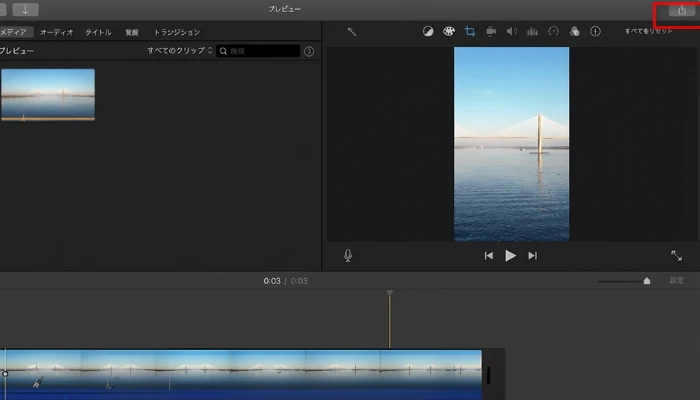Open the speed speedometer control

coord(554,32)
